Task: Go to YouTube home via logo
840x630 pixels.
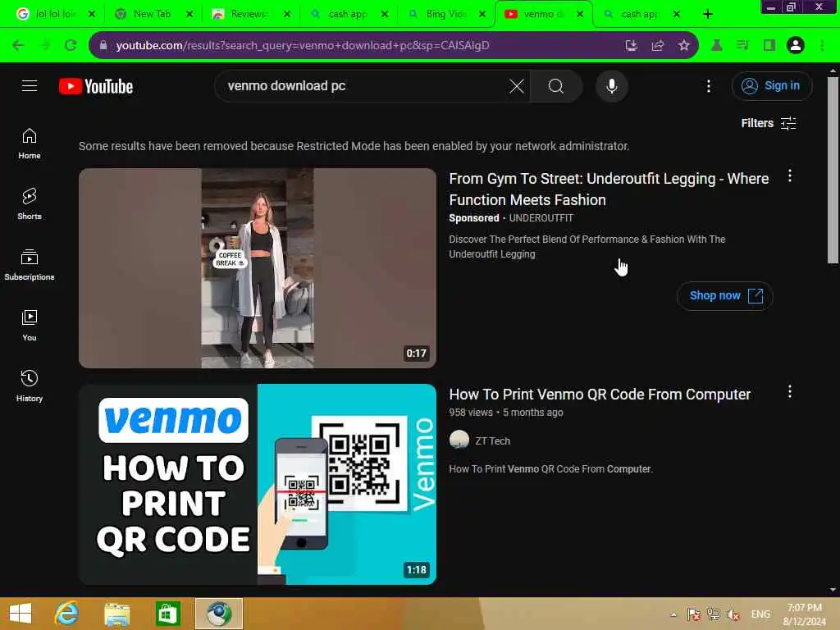Action: click(97, 86)
